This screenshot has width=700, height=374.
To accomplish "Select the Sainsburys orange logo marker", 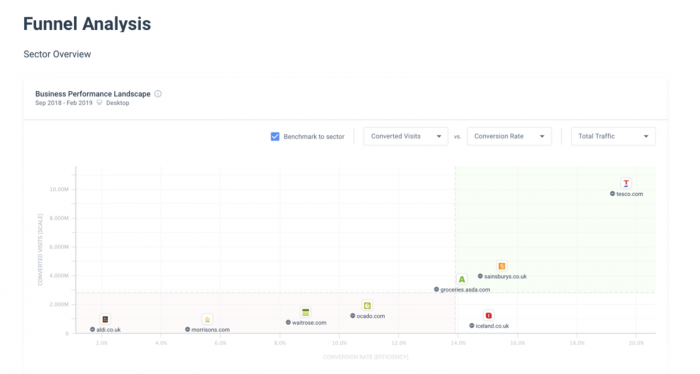I will tap(502, 266).
